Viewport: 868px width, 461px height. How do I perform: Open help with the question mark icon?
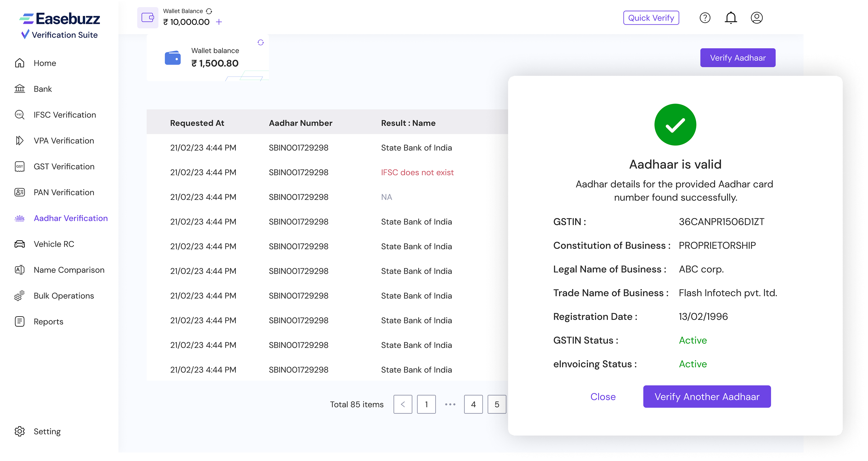705,18
